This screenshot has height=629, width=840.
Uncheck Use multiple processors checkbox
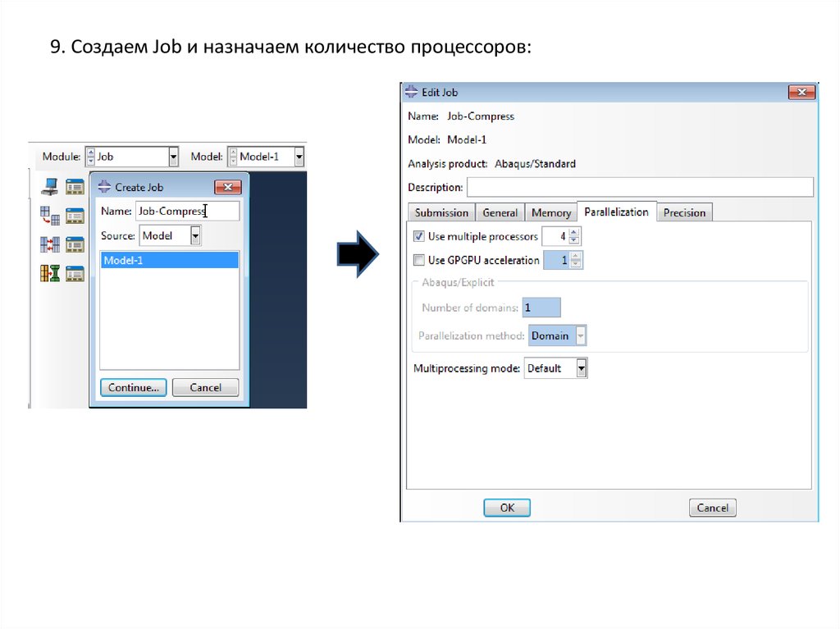click(x=419, y=236)
